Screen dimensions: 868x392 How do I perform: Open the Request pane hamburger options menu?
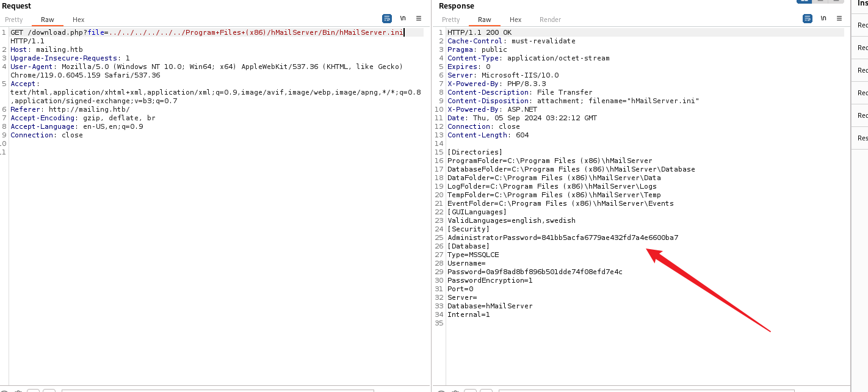[x=419, y=18]
